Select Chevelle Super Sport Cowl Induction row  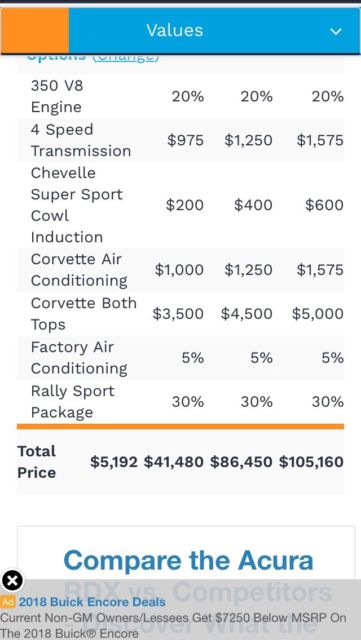coord(180,205)
